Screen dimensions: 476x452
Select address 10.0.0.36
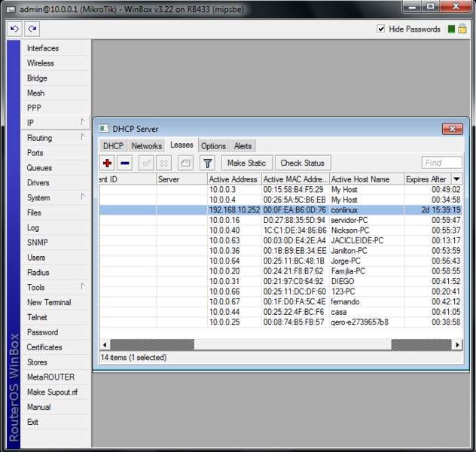coord(224,251)
